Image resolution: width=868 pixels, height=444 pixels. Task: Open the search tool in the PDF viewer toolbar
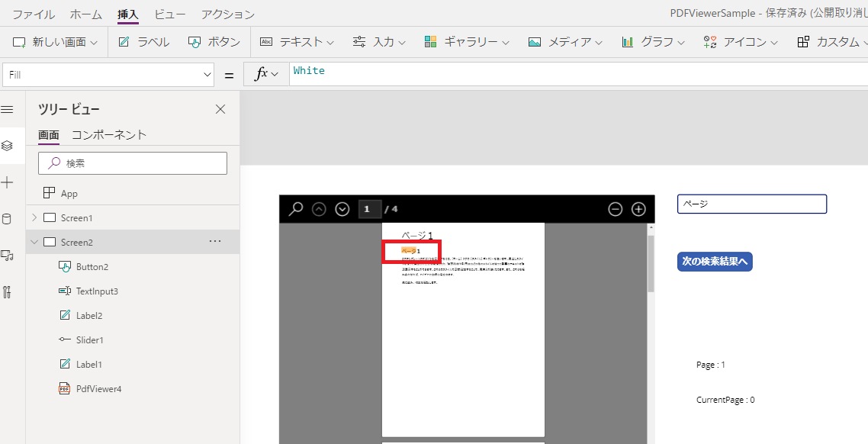coord(296,208)
